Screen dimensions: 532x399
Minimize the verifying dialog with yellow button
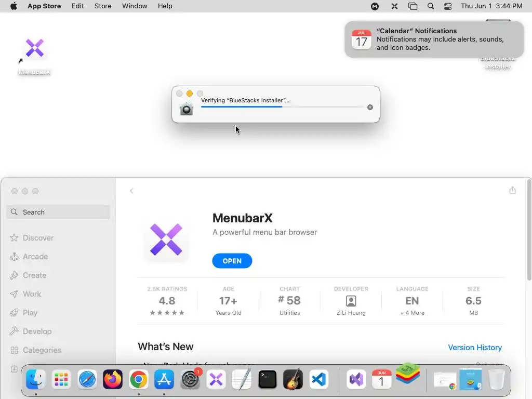190,94
